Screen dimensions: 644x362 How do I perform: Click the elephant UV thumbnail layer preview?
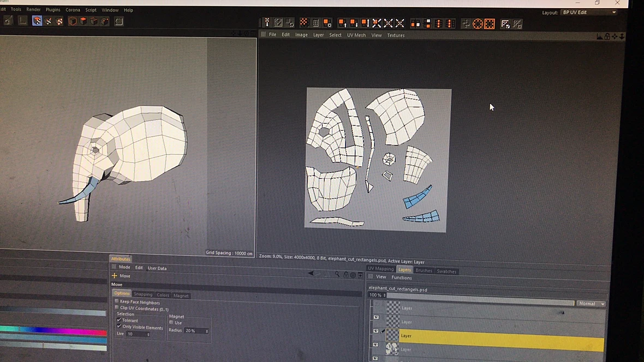point(392,349)
